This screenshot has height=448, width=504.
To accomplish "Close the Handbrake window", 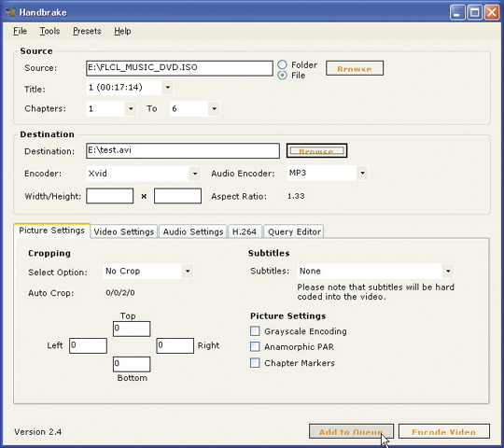I will (492, 12).
